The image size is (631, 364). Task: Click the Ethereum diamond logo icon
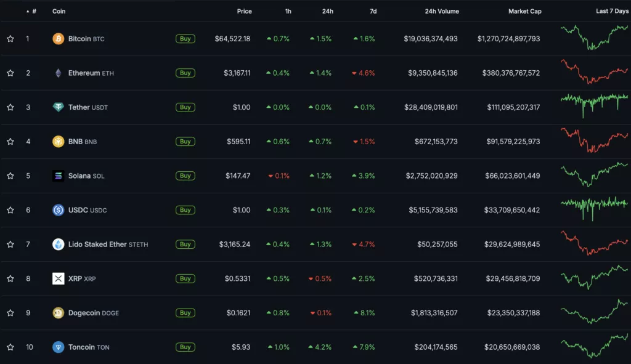point(58,73)
